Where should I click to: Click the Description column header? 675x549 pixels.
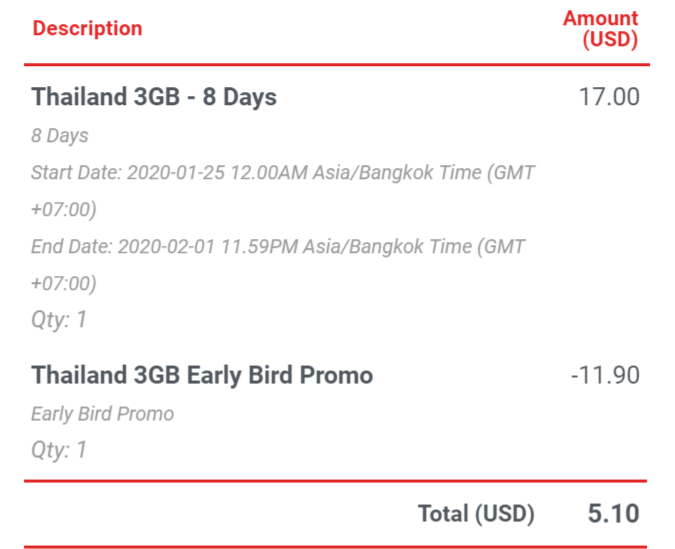(87, 28)
